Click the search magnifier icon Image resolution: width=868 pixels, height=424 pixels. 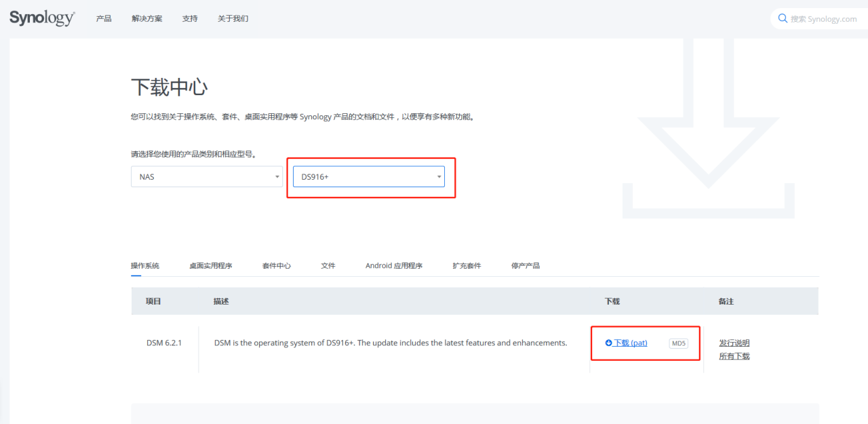[x=783, y=18]
